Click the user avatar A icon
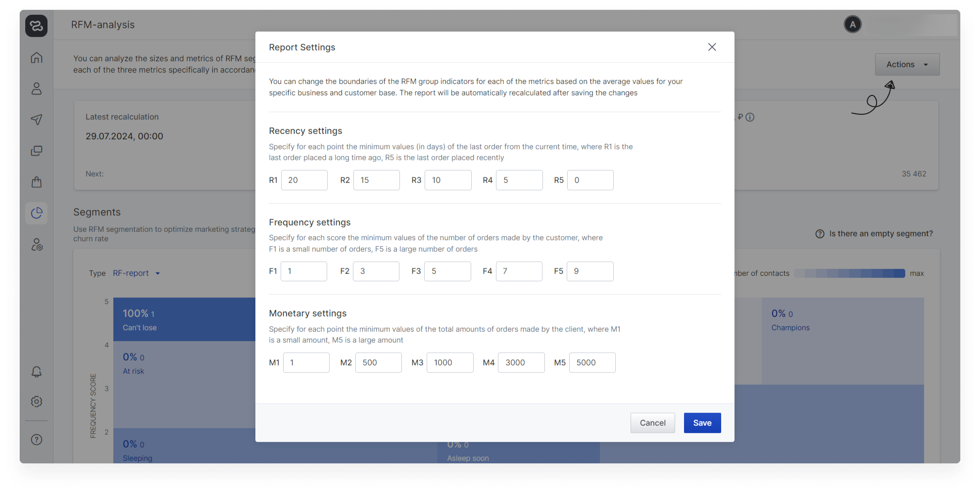Screen dimensions: 980x493 point(852,24)
